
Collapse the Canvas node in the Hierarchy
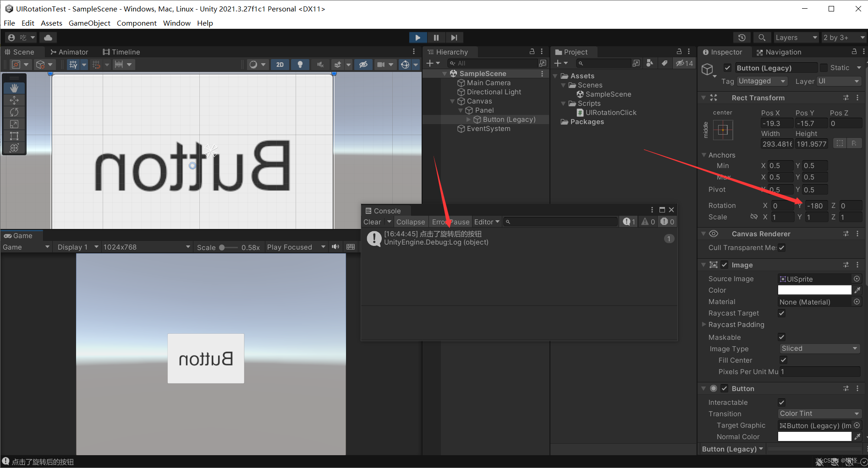452,101
